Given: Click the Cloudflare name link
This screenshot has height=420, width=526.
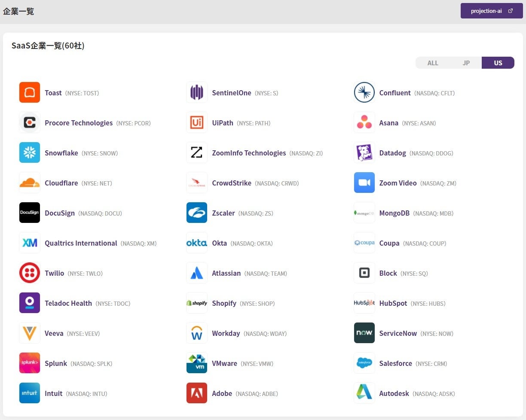Looking at the screenshot, I should tap(61, 183).
